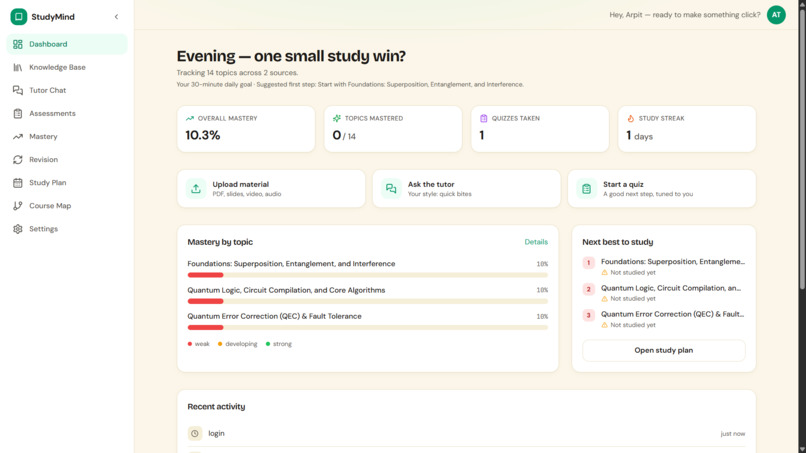Open Mastery by topic Details link

click(x=536, y=242)
